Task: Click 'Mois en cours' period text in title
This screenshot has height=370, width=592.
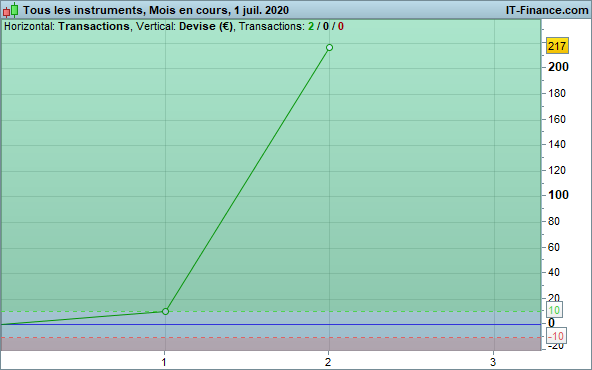Action: coord(188,10)
